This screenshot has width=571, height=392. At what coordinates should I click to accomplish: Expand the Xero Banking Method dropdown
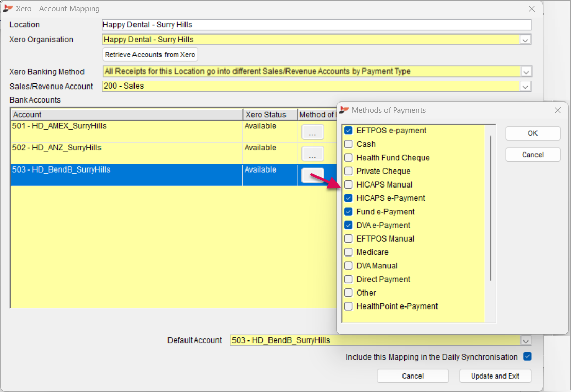[x=526, y=72]
